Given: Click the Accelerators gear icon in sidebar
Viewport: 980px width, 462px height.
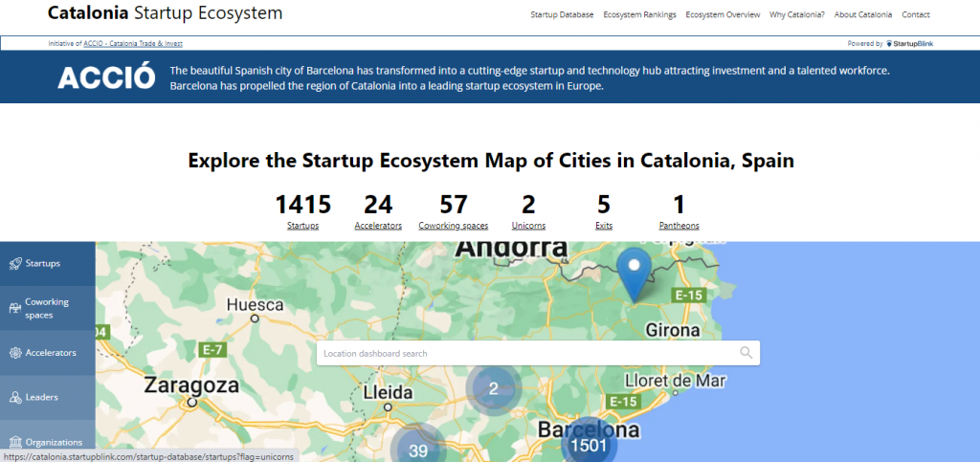Looking at the screenshot, I should click(x=15, y=353).
